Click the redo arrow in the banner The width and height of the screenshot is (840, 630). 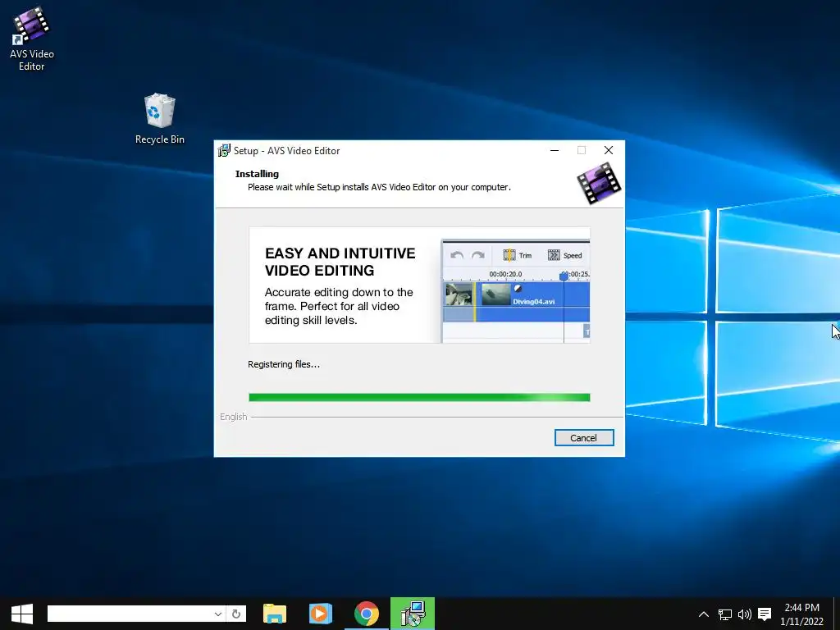[478, 255]
